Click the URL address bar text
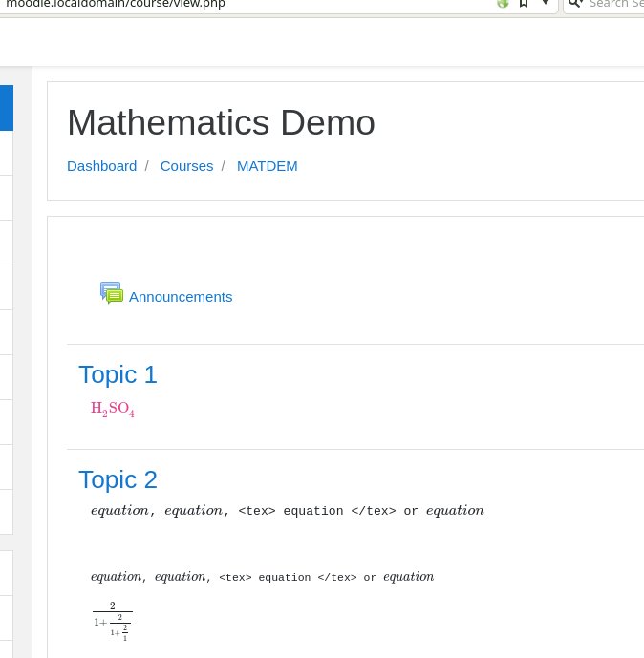 click(x=116, y=4)
